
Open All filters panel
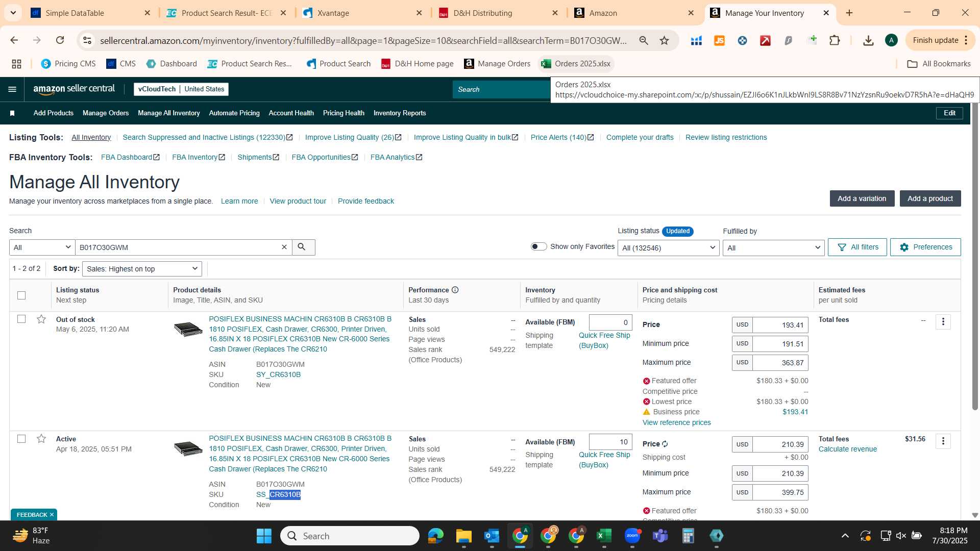857,247
